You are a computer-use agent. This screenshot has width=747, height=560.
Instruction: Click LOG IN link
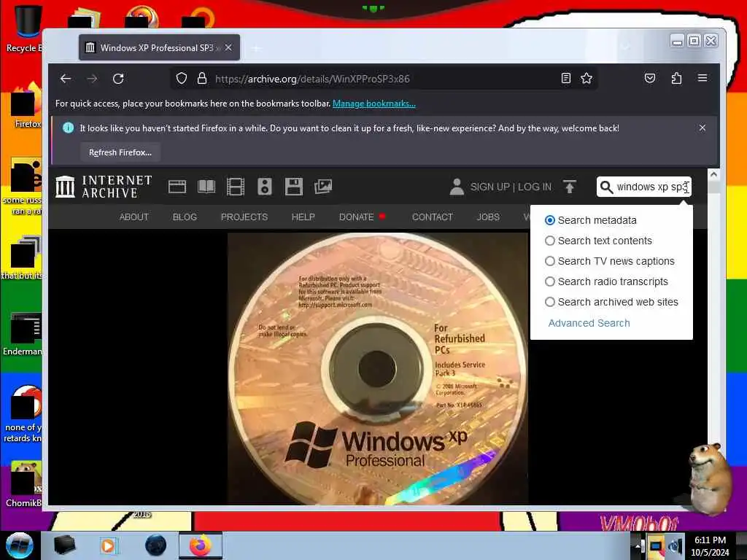pos(535,187)
